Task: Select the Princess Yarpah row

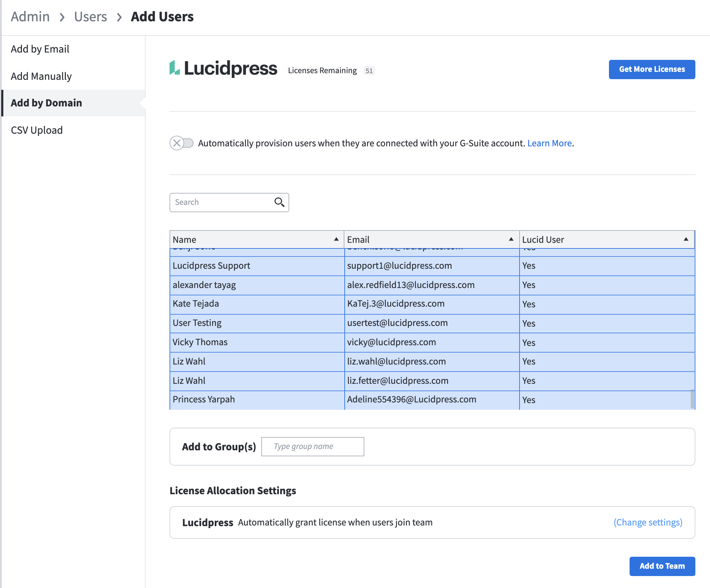Action: [432, 400]
